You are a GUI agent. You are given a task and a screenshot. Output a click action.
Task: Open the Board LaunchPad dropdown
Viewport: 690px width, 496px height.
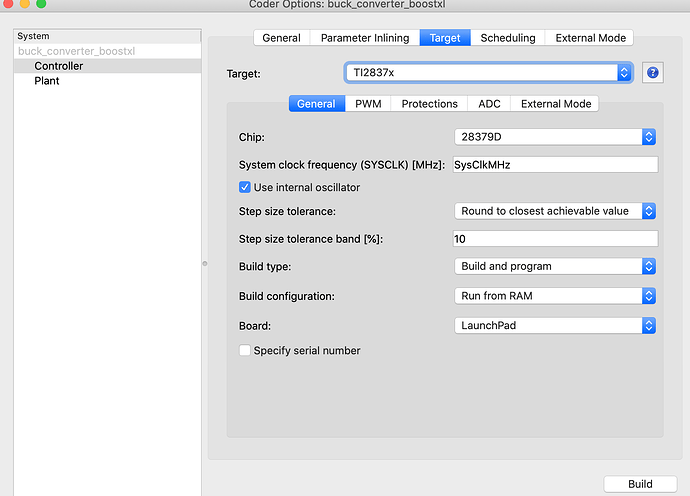point(555,326)
